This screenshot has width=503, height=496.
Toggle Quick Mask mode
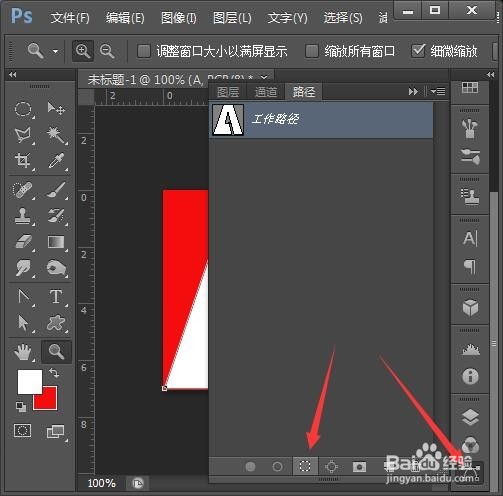(x=23, y=430)
